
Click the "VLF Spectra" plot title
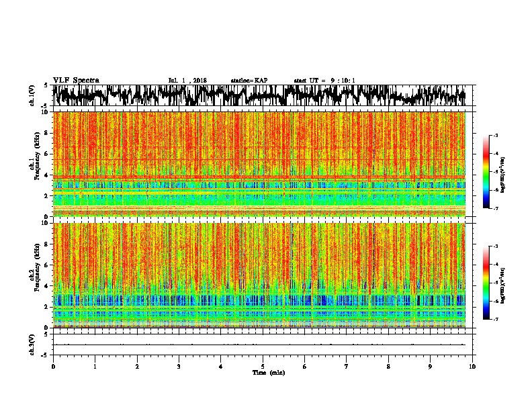(x=76, y=81)
